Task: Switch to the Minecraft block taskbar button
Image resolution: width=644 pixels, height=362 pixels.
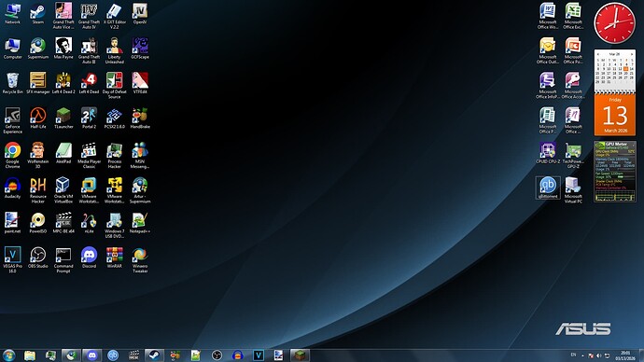Action: pyautogui.click(x=300, y=355)
